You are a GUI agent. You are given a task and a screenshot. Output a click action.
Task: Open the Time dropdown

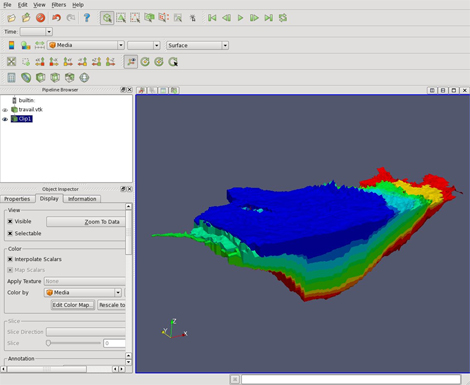click(36, 32)
